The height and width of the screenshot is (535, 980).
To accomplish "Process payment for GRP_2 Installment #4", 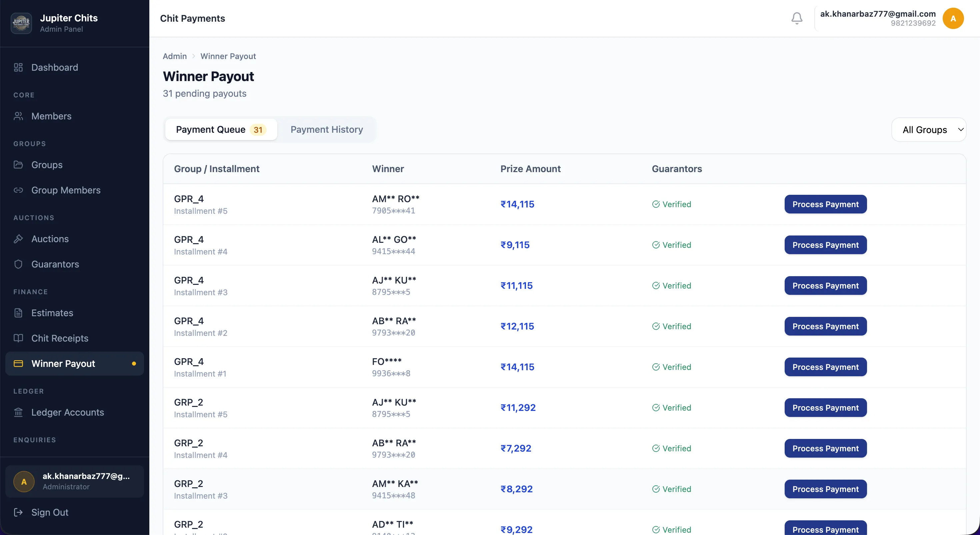I will [x=825, y=448].
